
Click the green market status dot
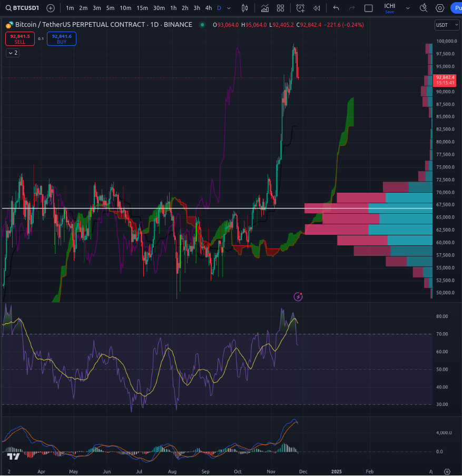click(x=202, y=25)
